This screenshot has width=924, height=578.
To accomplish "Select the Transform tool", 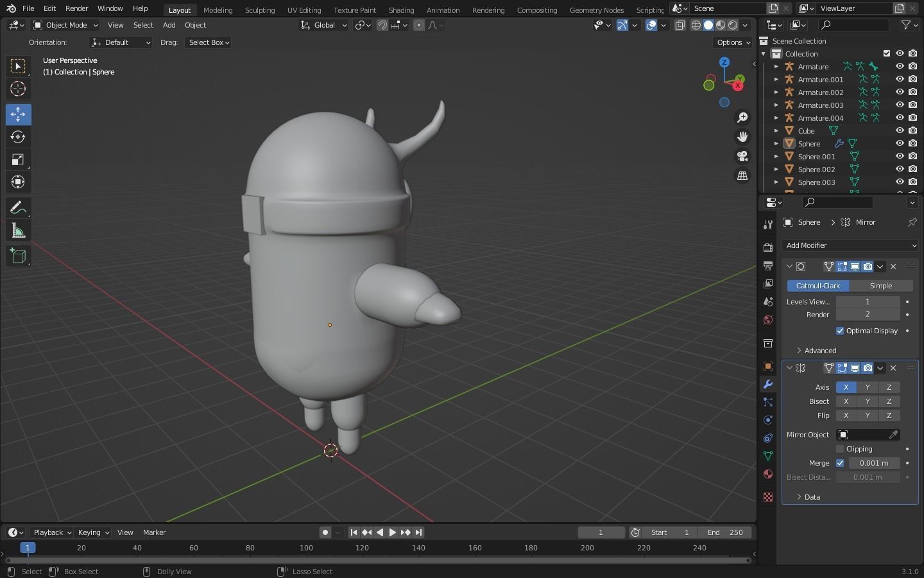I will click(18, 182).
